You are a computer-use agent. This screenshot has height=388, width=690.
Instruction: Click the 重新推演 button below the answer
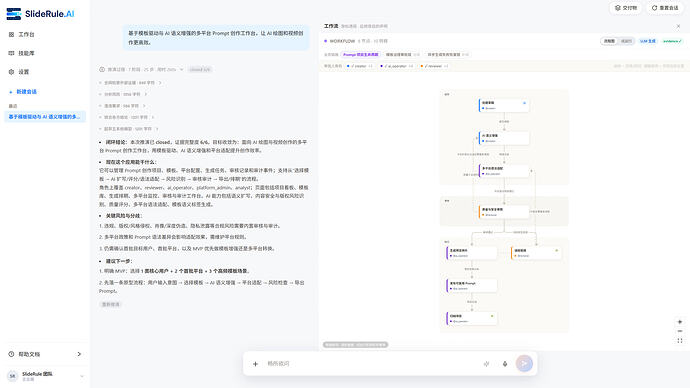(110, 304)
